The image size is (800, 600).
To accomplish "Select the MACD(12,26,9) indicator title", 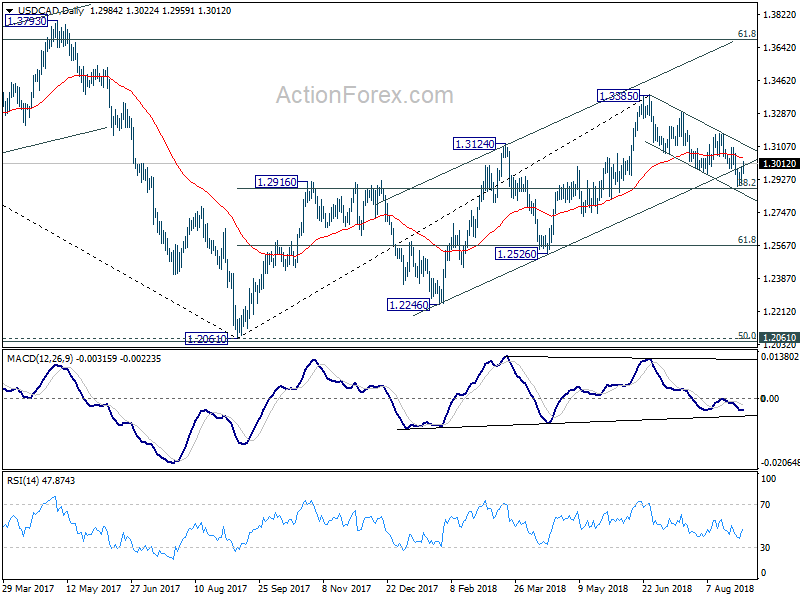I will [40, 359].
